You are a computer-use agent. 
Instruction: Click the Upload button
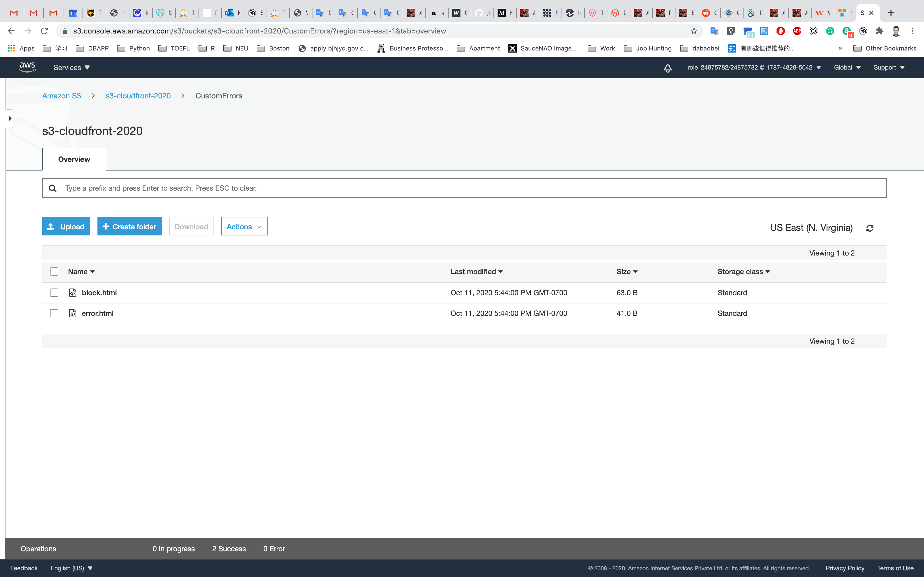[x=66, y=227]
